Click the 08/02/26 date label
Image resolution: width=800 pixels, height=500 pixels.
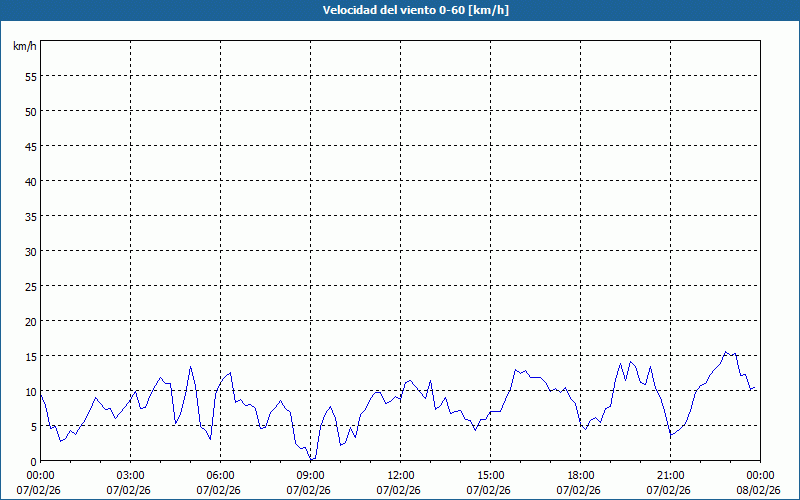pos(758,490)
